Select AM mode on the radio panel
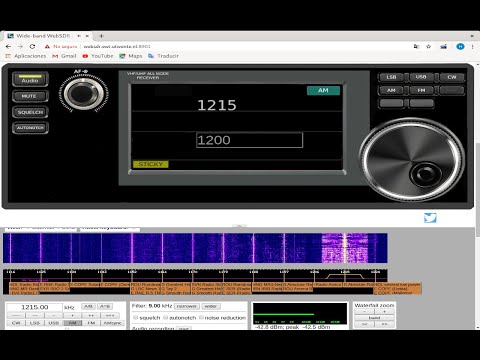480x360 pixels. [391, 90]
